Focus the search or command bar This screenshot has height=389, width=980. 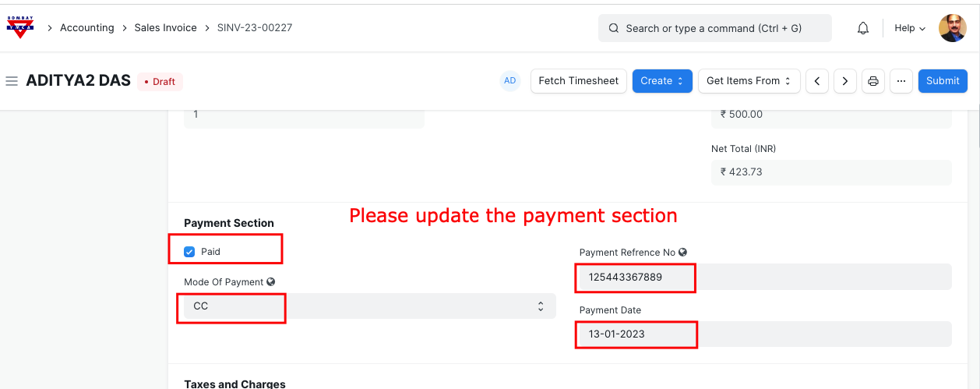tap(714, 28)
